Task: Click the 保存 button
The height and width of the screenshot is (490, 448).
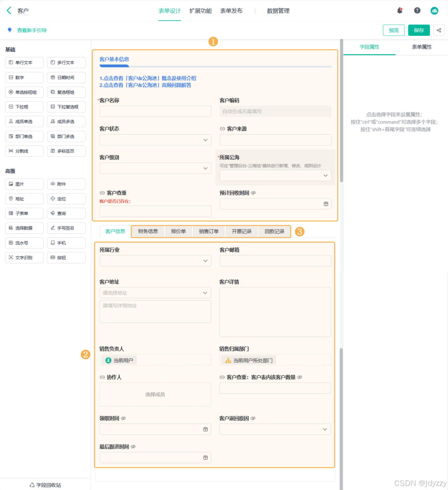Action: coord(419,30)
